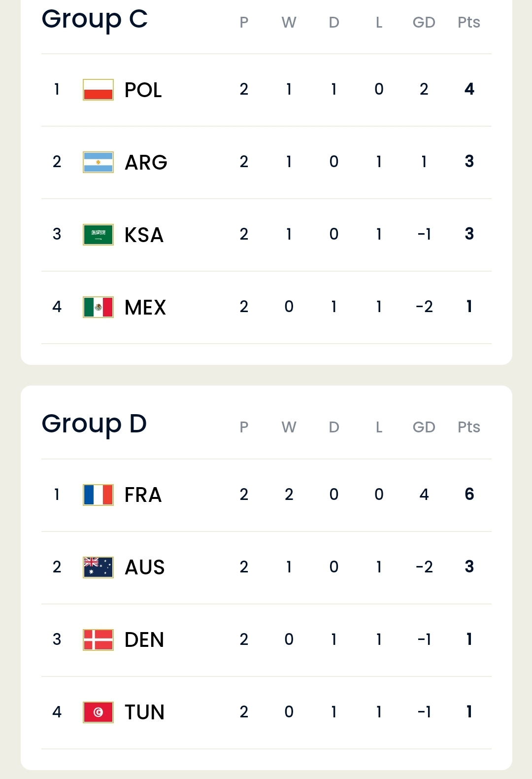Screen dimensions: 532x779
Task: Click Poland's points value of 4
Action: (x=469, y=89)
